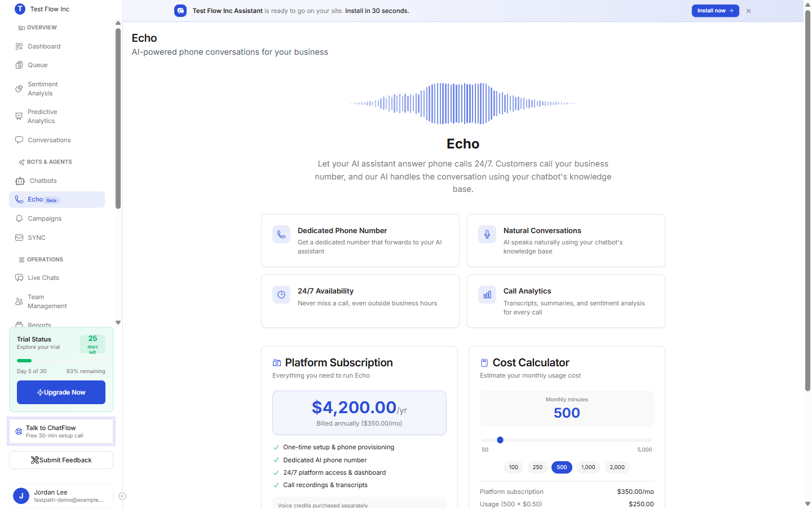Click the One-time setup checkmark icon
The height and width of the screenshot is (508, 812).
(x=276, y=447)
